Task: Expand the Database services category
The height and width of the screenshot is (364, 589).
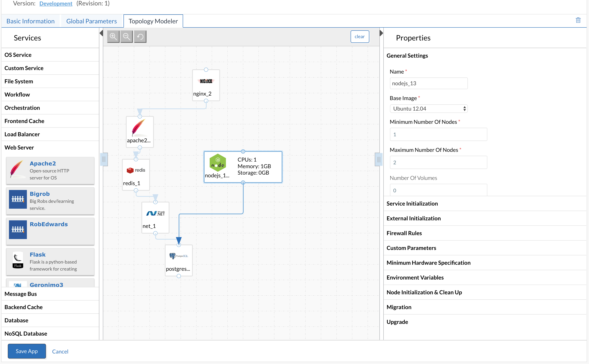Action: (x=16, y=320)
